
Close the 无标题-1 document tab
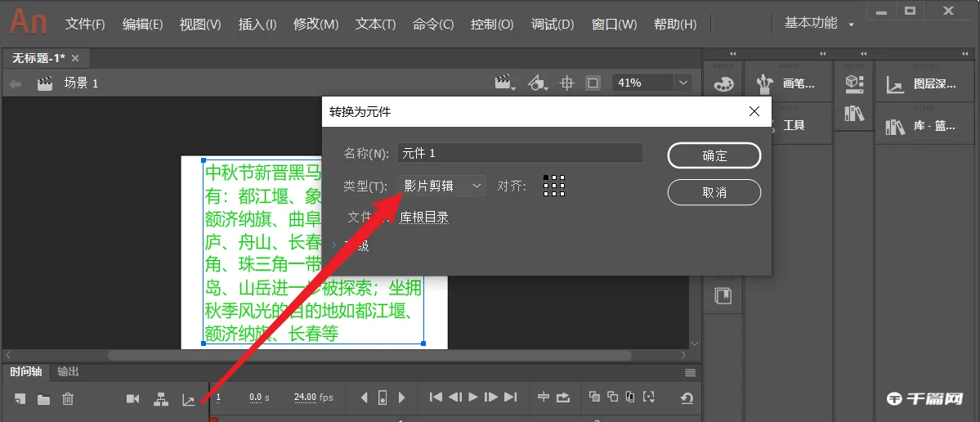click(75, 58)
